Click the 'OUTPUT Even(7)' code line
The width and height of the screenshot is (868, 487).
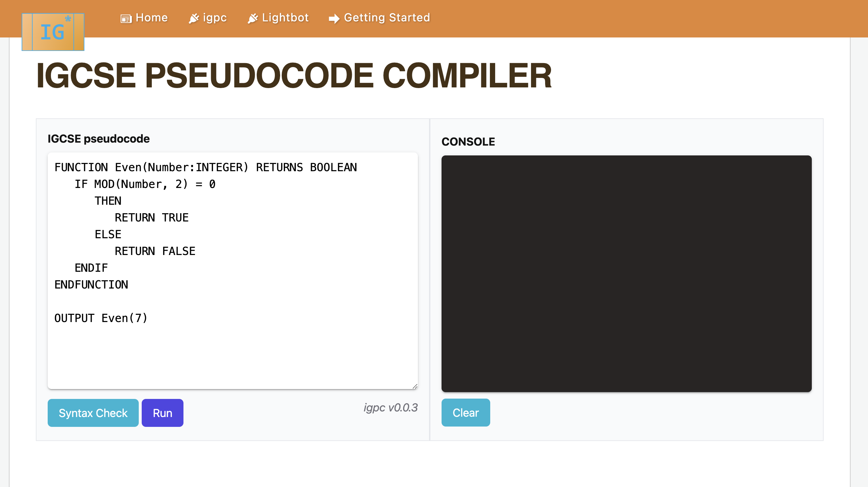[x=101, y=318]
